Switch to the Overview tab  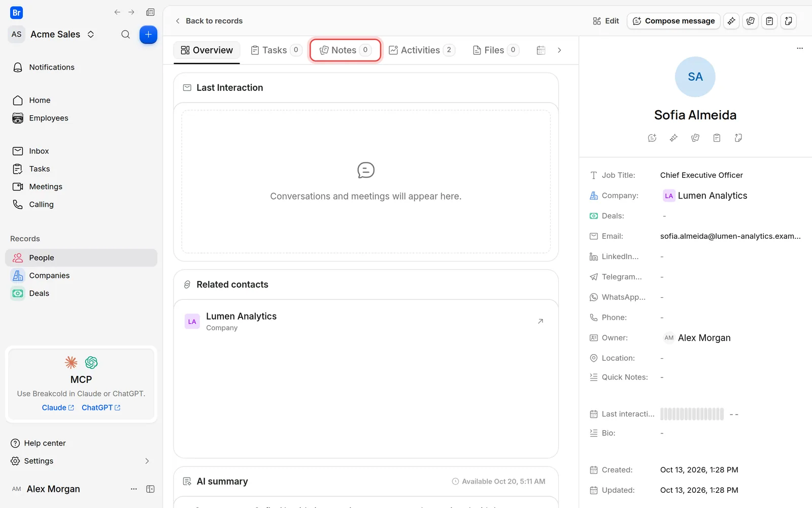click(207, 50)
